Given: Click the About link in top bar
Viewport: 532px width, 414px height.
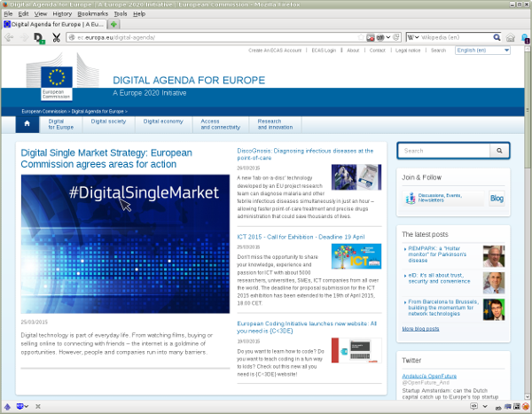Looking at the screenshot, I should [x=353, y=51].
